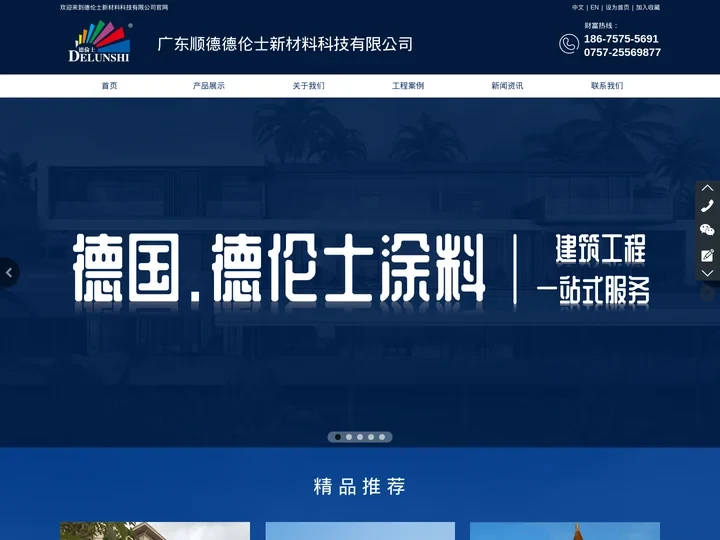Switch language to EN
The image size is (720, 540).
pyautogui.click(x=595, y=7)
